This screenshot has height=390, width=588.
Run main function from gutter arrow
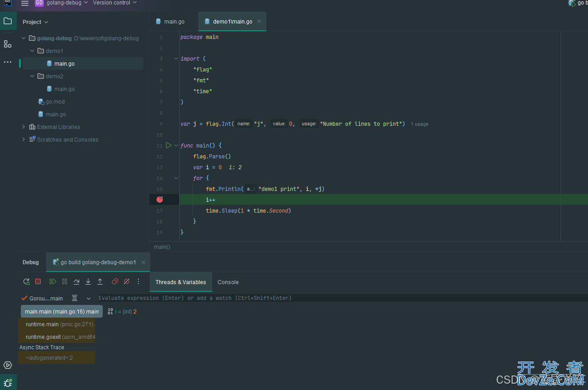coord(168,145)
